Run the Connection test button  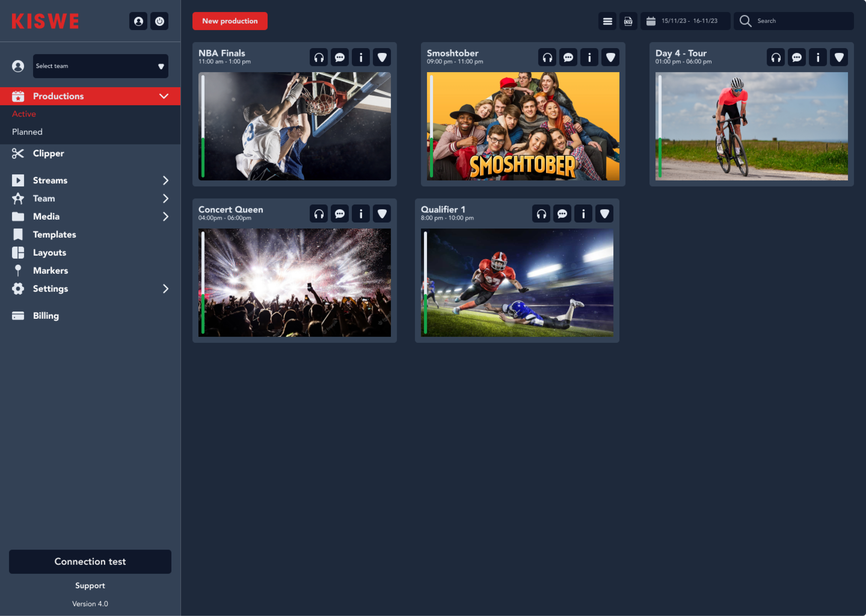(90, 561)
